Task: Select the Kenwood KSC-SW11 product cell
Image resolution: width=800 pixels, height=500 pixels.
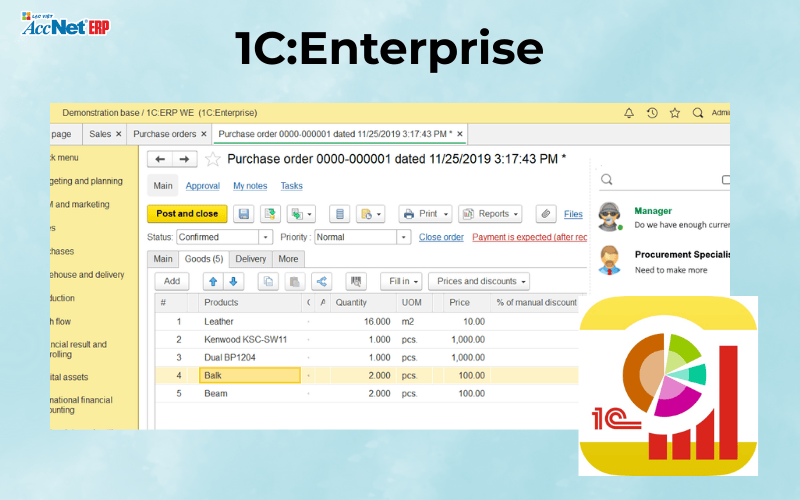Action: (x=250, y=339)
